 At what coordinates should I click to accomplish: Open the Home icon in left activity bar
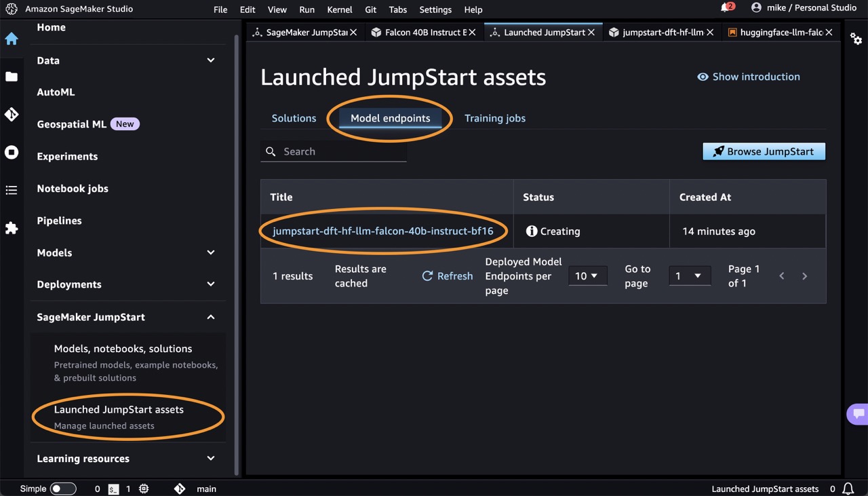point(12,39)
